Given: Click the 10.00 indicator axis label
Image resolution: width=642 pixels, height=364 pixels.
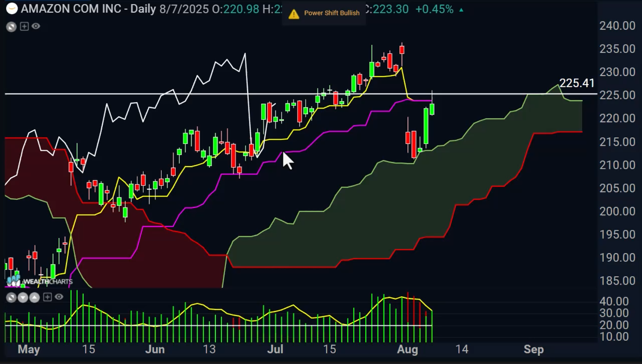Looking at the screenshot, I should tap(615, 337).
